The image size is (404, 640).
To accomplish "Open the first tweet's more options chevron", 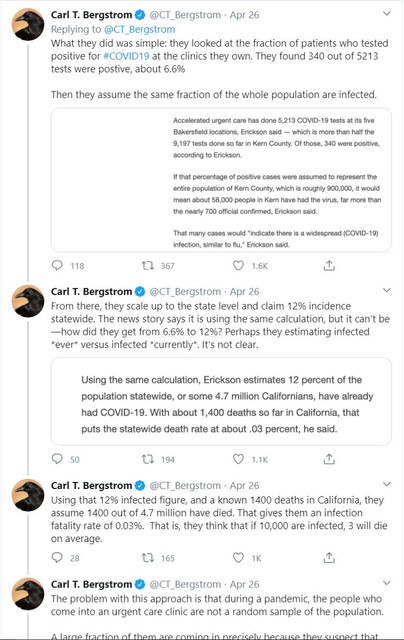I will pos(386,14).
